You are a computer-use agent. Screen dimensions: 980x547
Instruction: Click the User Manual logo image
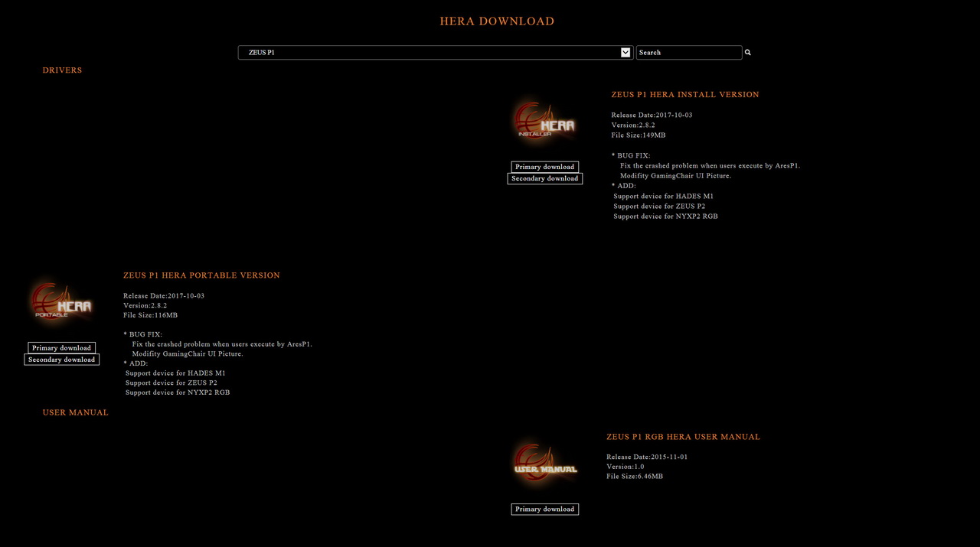(x=544, y=463)
